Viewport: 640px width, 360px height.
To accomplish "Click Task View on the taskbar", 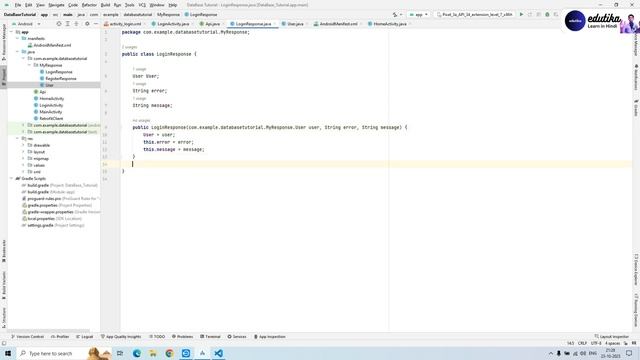I will click(x=120, y=353).
